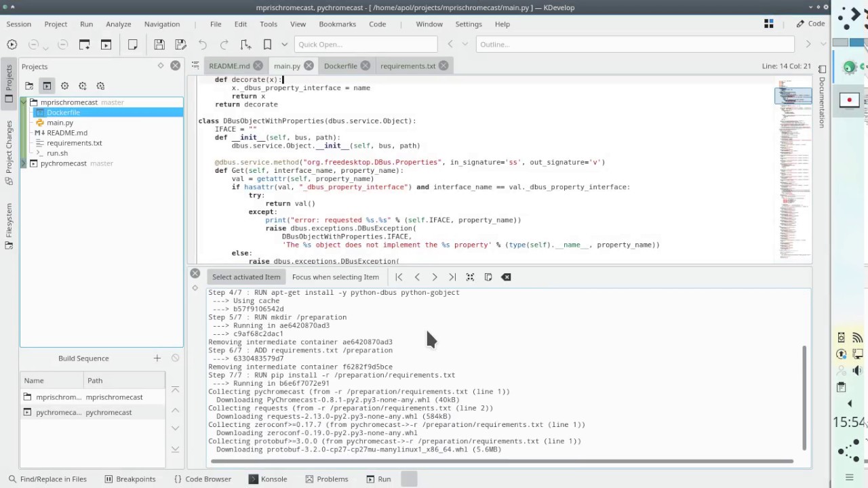Viewport: 868px width, 488px height.
Task: Click the Undo arrow in toolbar
Action: click(x=202, y=44)
